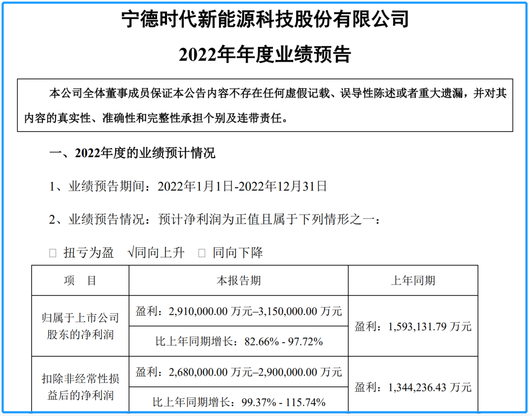
Task: Select the √同向上升 option
Action: 156,253
